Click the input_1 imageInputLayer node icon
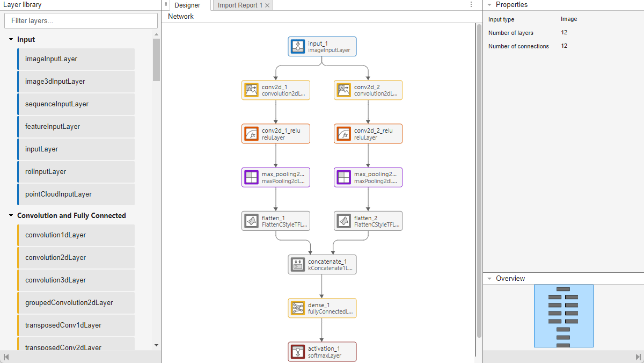 [298, 47]
